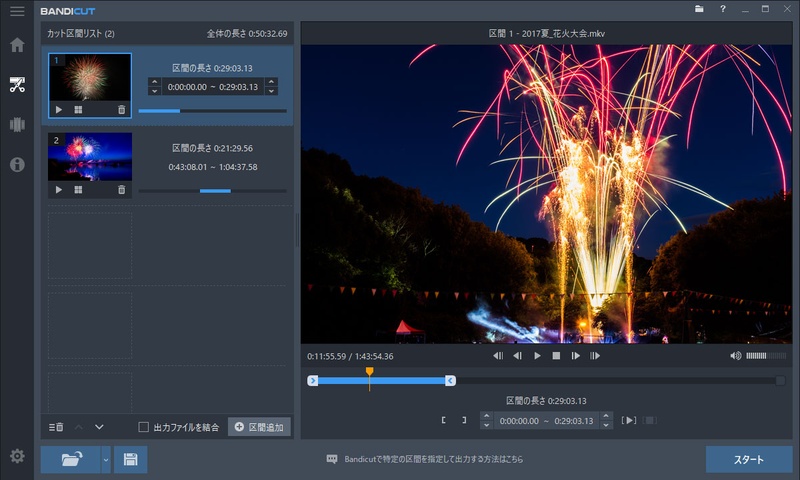
Task: Add a segment with 区間追加 button
Action: 259,427
